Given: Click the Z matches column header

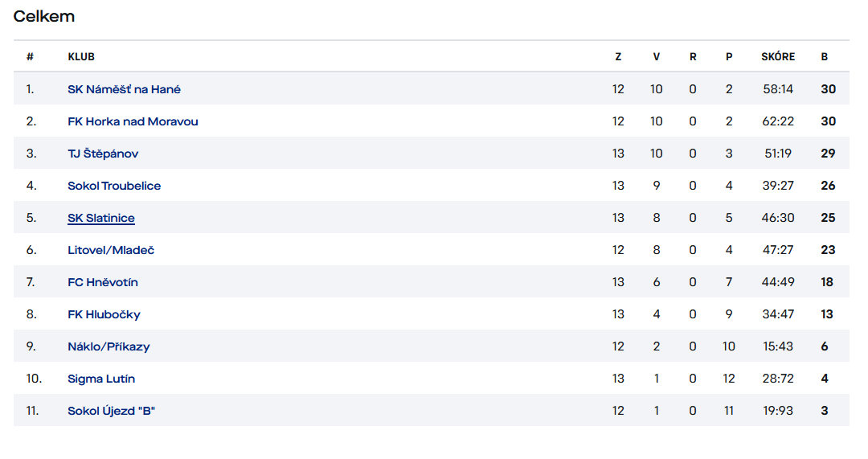Looking at the screenshot, I should pos(618,56).
